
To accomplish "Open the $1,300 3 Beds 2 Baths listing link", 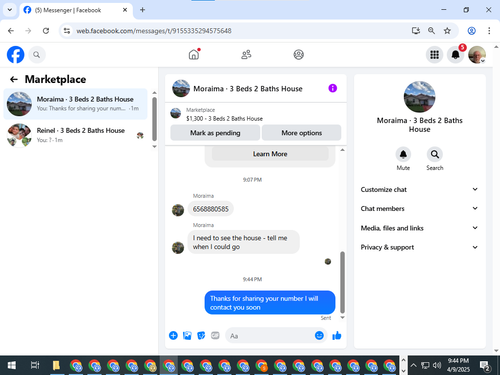I will [224, 119].
